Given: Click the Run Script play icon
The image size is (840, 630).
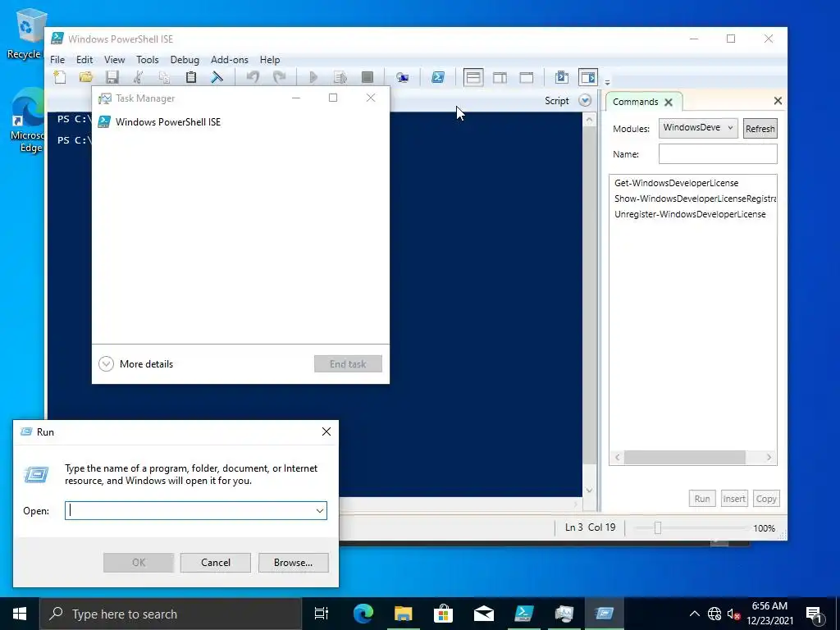Looking at the screenshot, I should 314,77.
